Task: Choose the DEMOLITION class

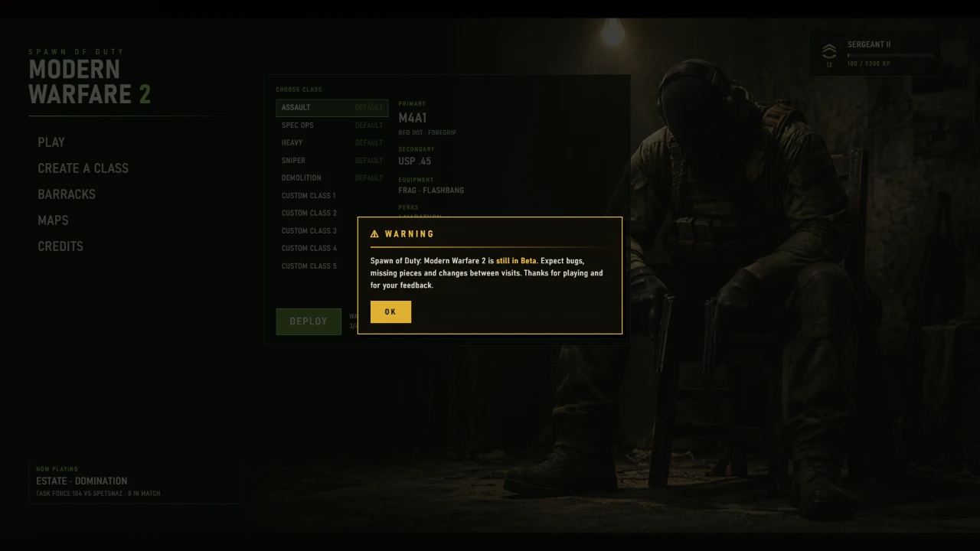Action: coord(332,178)
